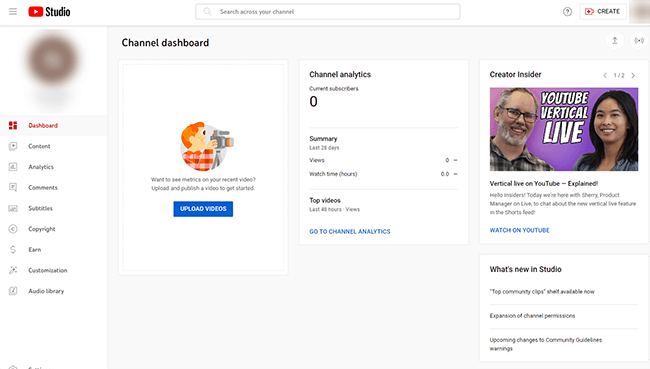This screenshot has height=369, width=650.
Task: Click the Dashboard grid icon
Action: pyautogui.click(x=13, y=125)
